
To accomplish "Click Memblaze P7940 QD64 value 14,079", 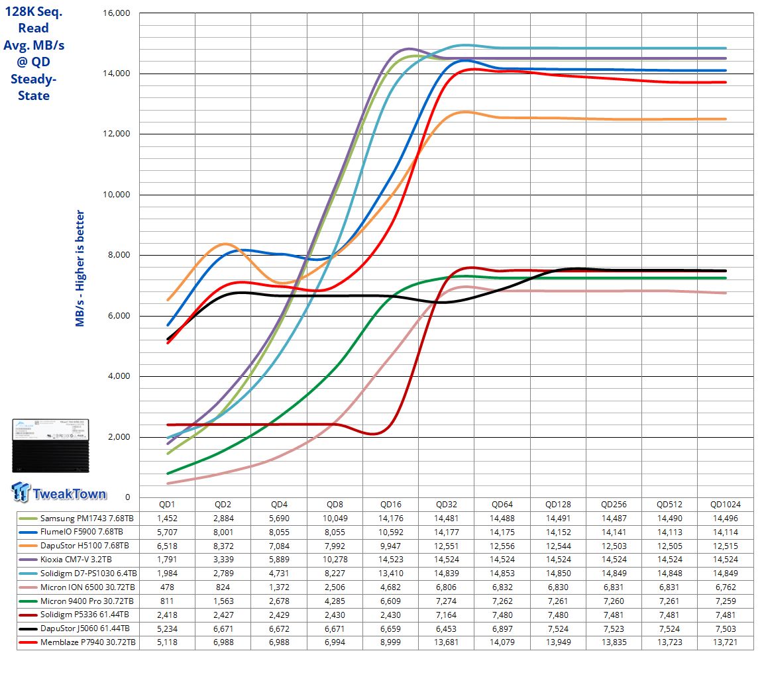I will coord(502,642).
